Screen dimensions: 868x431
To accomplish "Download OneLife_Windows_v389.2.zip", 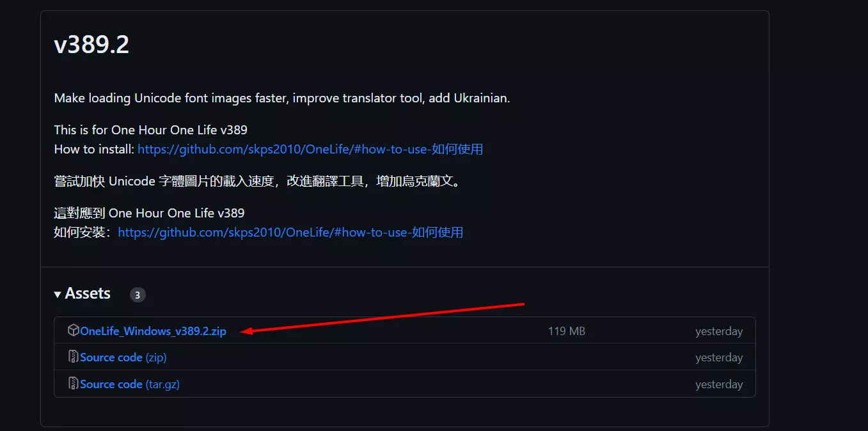I will pyautogui.click(x=153, y=331).
